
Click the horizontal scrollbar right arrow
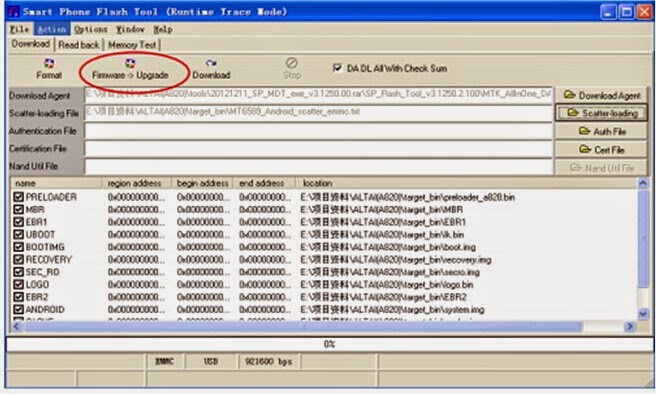[x=630, y=326]
